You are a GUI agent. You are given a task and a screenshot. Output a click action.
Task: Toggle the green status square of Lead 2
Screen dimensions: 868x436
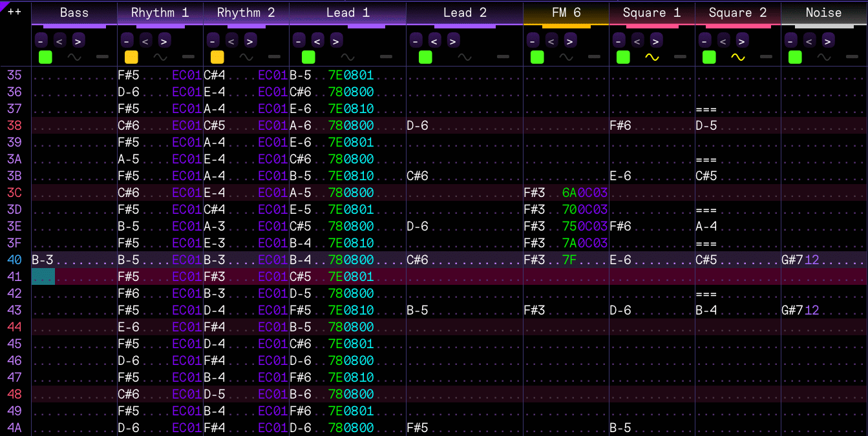coord(425,57)
